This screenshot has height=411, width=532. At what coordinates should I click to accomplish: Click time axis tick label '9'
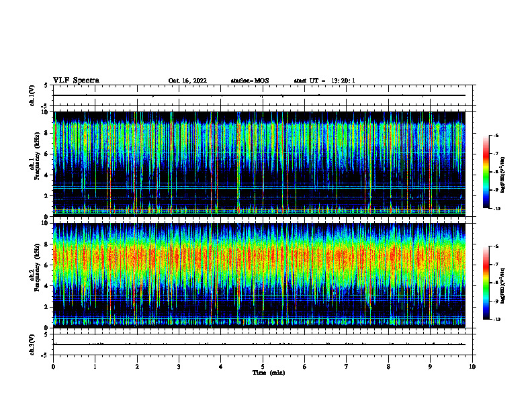[x=430, y=367]
